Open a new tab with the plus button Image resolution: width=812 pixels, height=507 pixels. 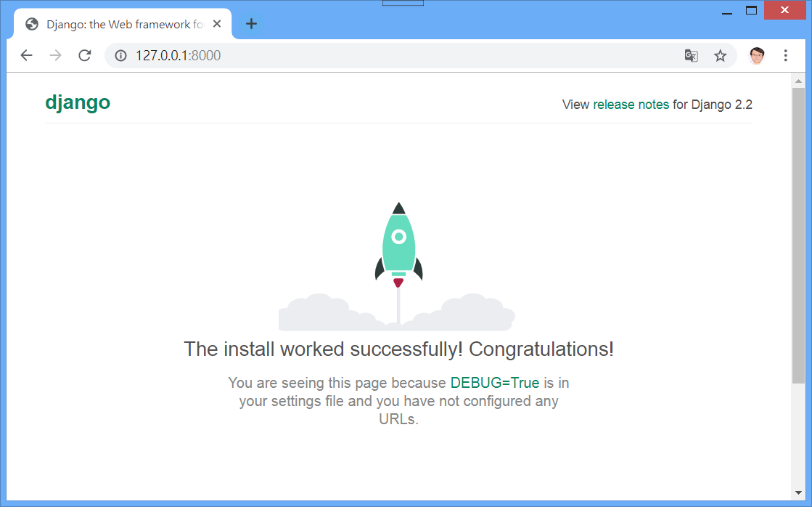(251, 24)
